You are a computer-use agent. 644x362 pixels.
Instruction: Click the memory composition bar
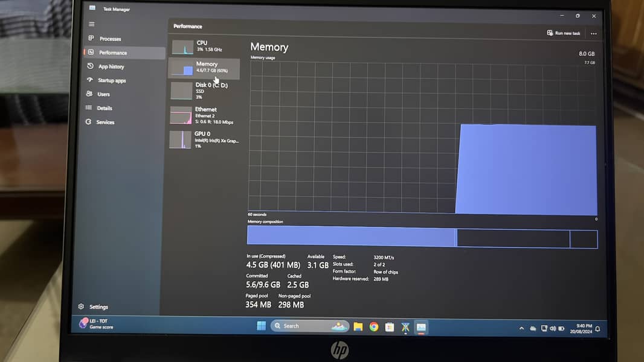422,238
